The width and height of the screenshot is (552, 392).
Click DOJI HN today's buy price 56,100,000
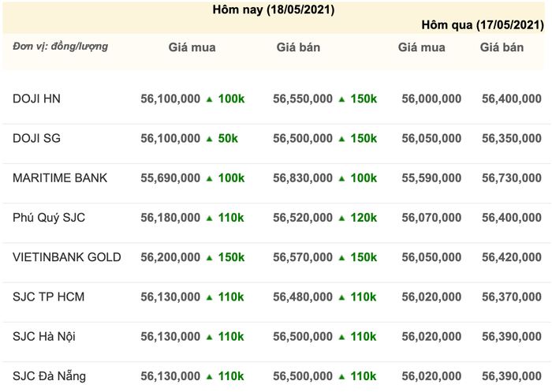click(170, 99)
